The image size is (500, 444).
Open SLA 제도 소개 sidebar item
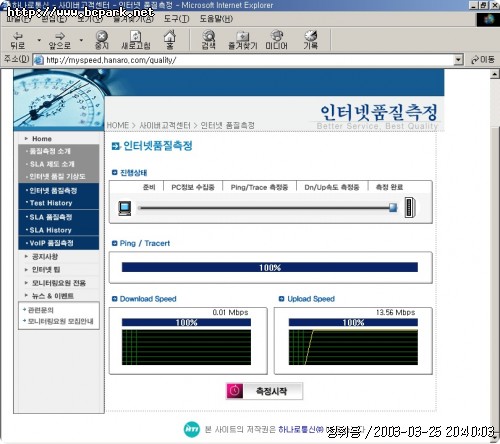pyautogui.click(x=52, y=164)
